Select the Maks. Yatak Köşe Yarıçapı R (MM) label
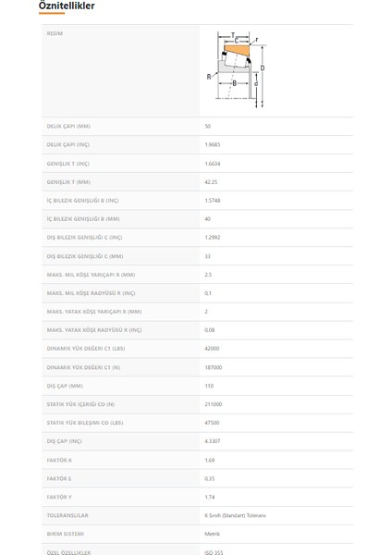The width and height of the screenshot is (392, 555). (94, 312)
